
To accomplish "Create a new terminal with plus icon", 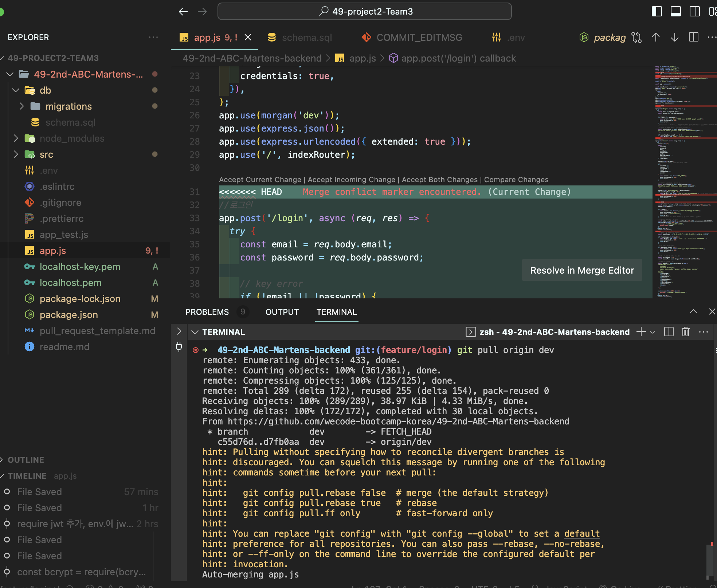I will tap(641, 332).
